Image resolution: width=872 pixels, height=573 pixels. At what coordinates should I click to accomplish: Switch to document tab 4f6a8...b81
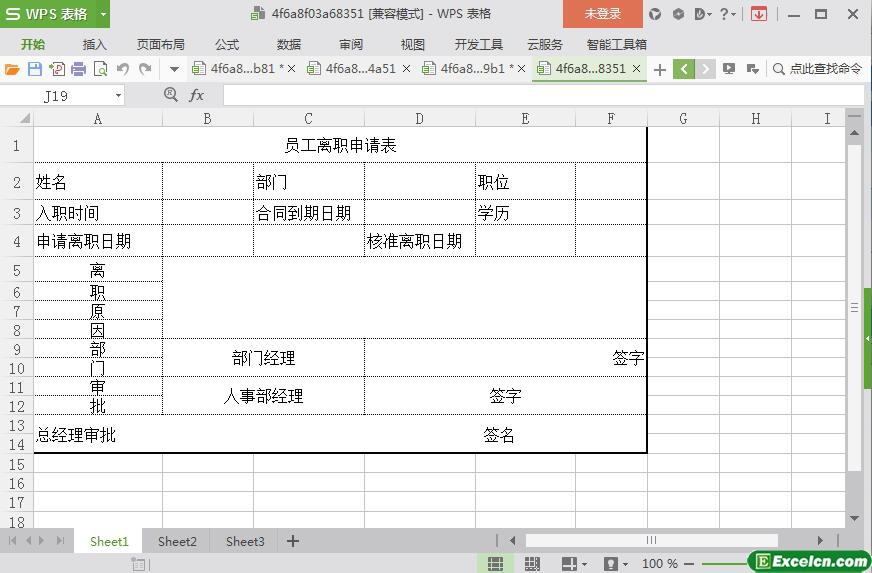click(x=243, y=69)
